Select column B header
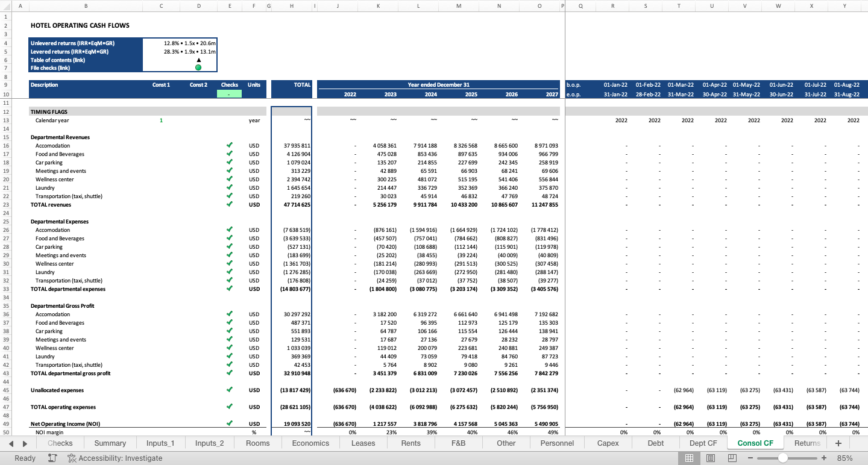This screenshot has height=465, width=868. tap(86, 6)
